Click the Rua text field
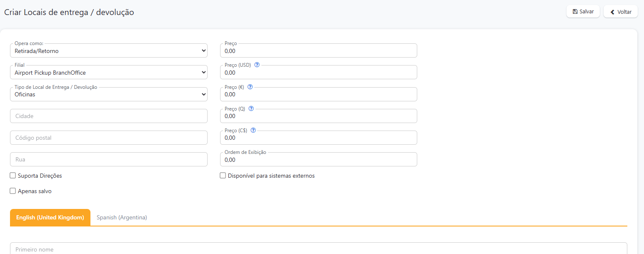 (108, 159)
